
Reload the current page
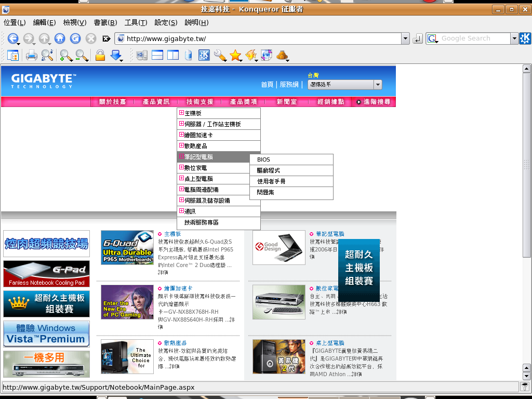click(x=75, y=38)
